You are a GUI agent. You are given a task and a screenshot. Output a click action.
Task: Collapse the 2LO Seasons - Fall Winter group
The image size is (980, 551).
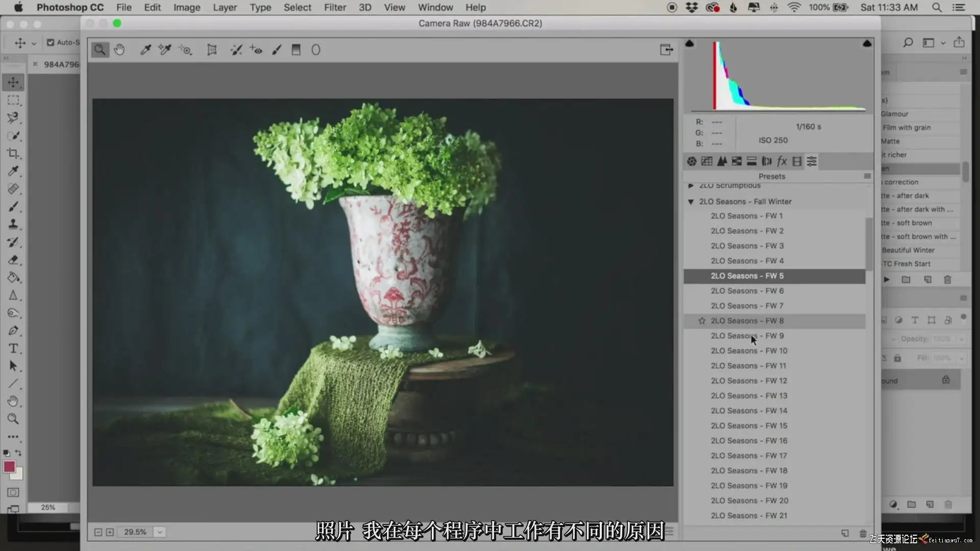point(691,202)
